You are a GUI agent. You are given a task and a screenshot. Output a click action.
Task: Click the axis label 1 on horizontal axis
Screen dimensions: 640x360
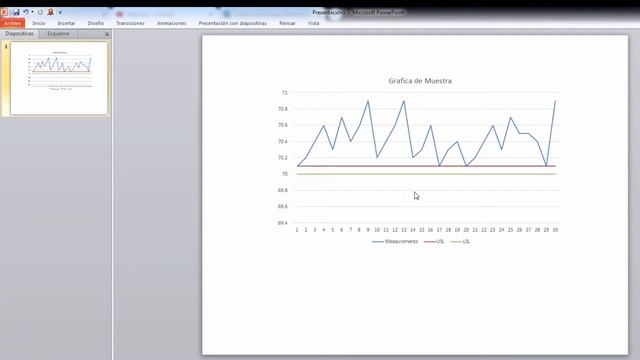point(297,230)
